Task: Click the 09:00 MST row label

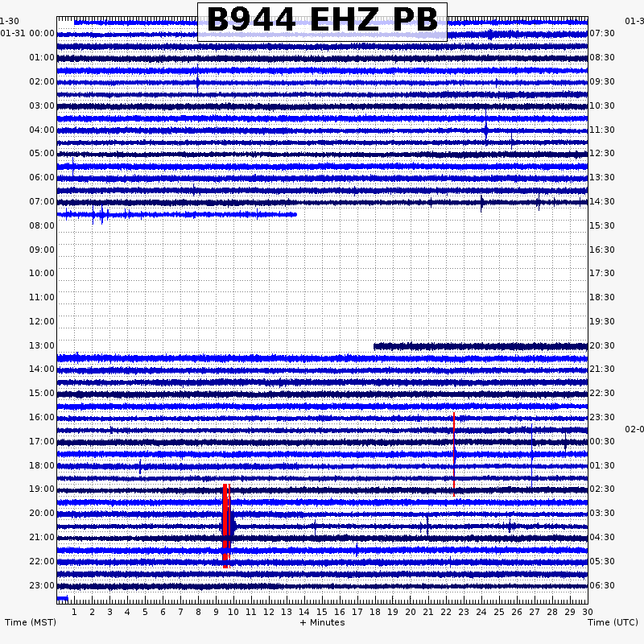Action: 42,250
